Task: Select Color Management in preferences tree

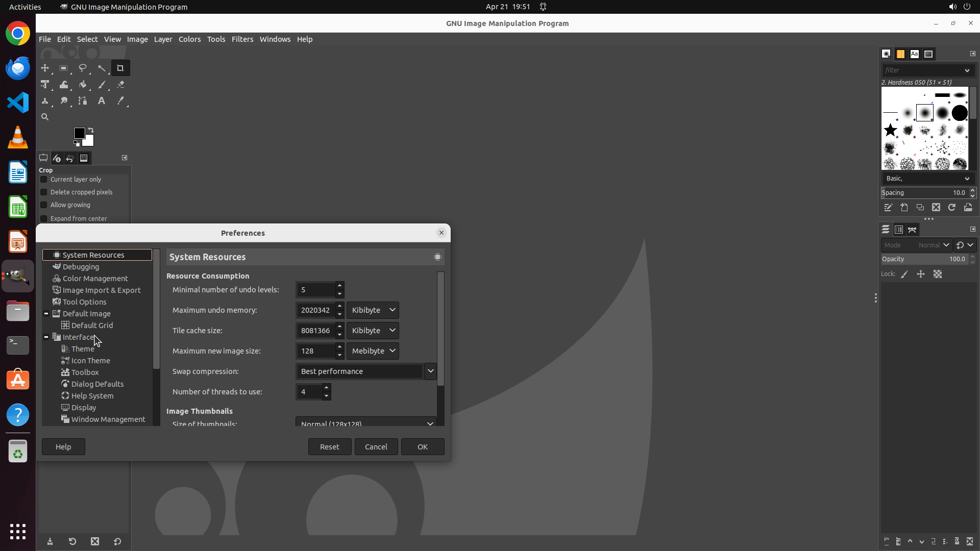Action: [95, 279]
